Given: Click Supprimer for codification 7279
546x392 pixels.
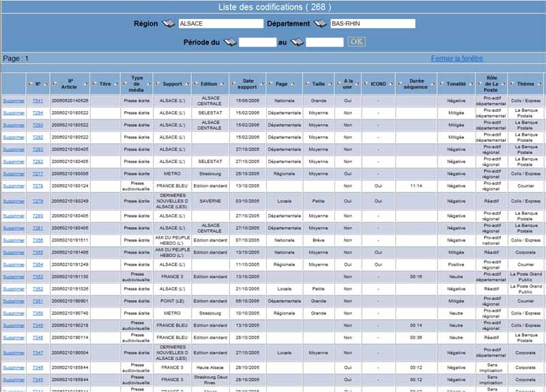Looking at the screenshot, I should pyautogui.click(x=14, y=201).
